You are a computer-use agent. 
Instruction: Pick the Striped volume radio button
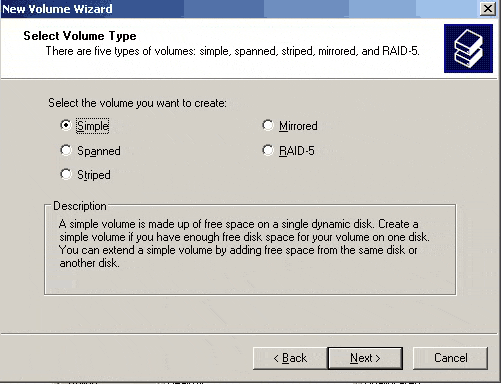(66, 174)
